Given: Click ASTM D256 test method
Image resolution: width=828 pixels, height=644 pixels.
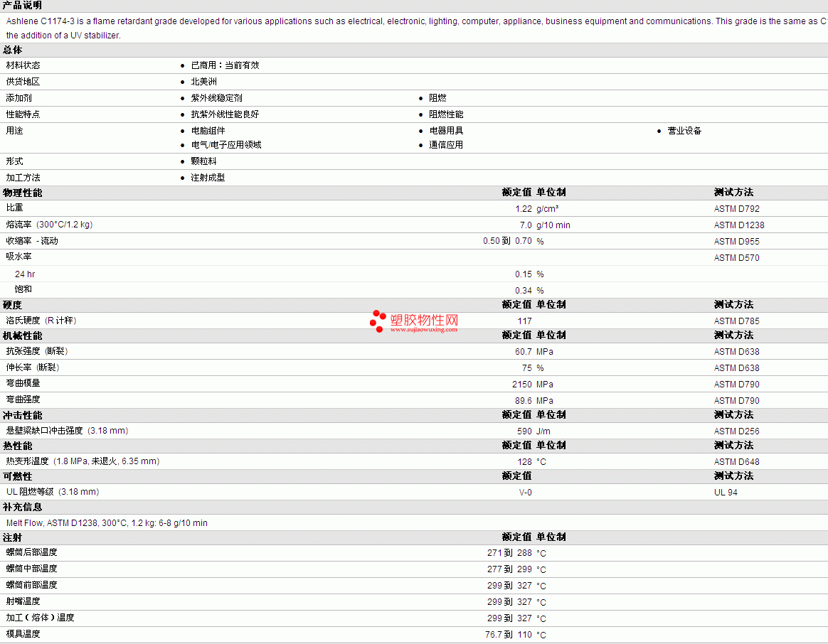Looking at the screenshot, I should 737,431.
